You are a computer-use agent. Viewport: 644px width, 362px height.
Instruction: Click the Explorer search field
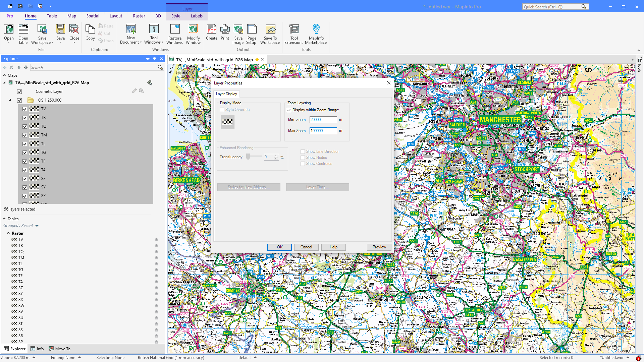(94, 67)
